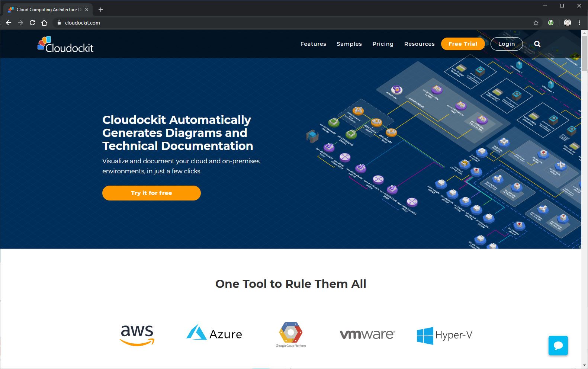Open the chat bubble widget
The height and width of the screenshot is (369, 588).
point(558,346)
